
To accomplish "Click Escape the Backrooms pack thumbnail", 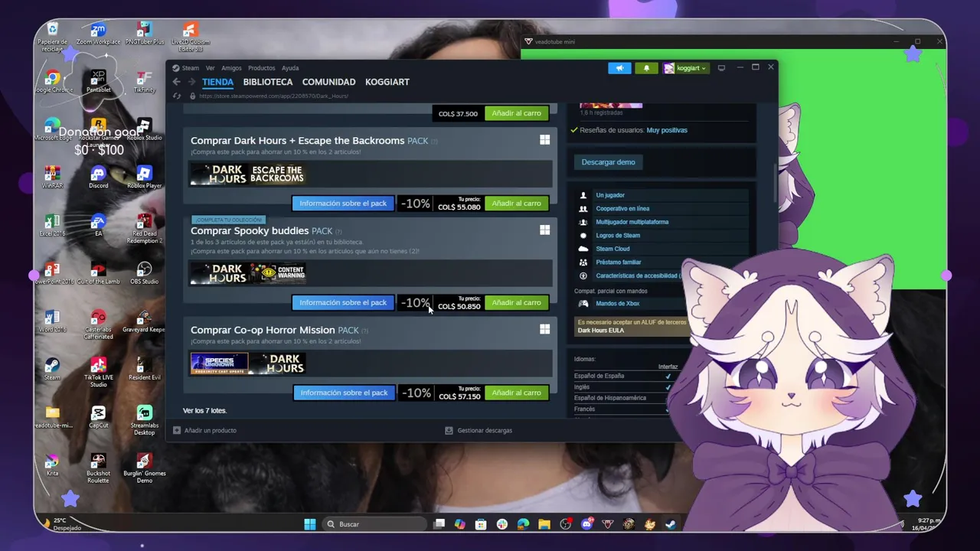I will [277, 174].
